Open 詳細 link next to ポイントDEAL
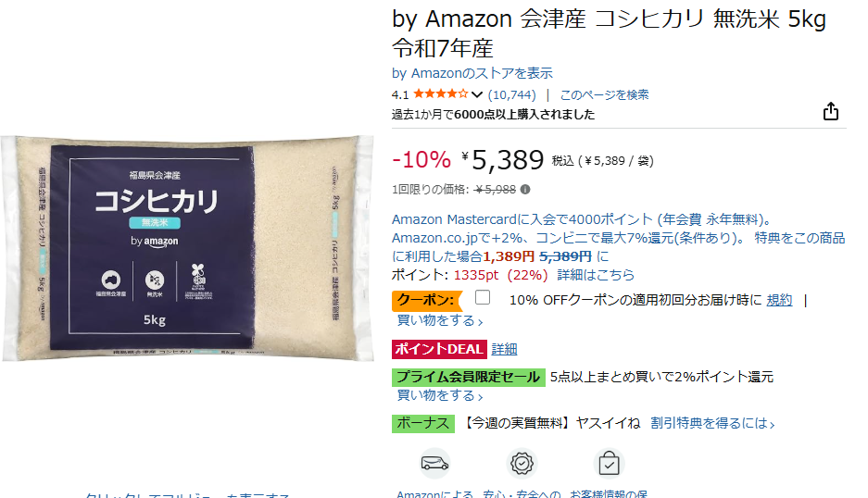Screen dimensions: 868x498 coord(504,349)
